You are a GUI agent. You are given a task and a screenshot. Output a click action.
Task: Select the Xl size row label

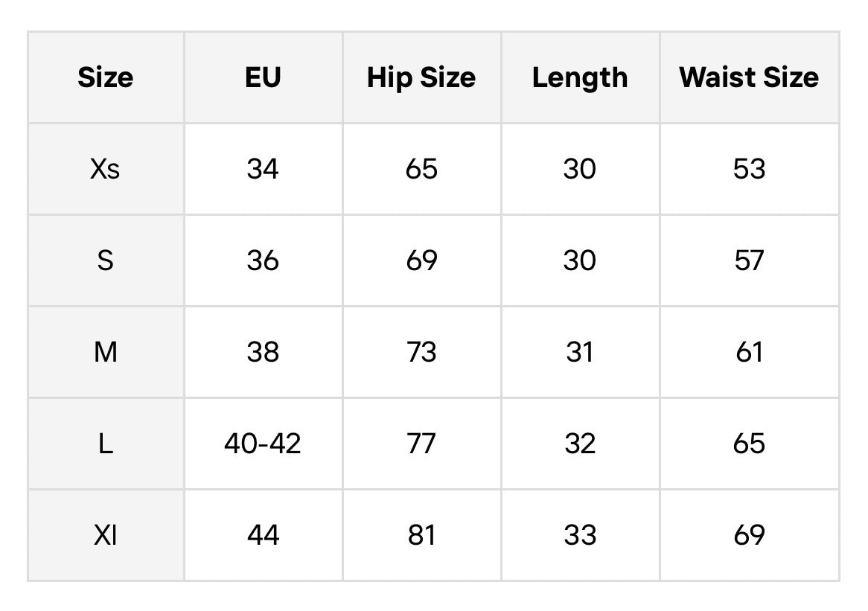click(106, 535)
